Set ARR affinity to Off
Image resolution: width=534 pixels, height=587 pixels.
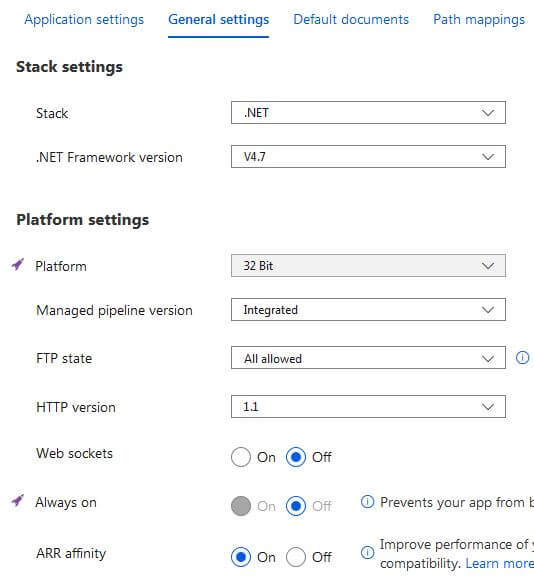pyautogui.click(x=296, y=557)
